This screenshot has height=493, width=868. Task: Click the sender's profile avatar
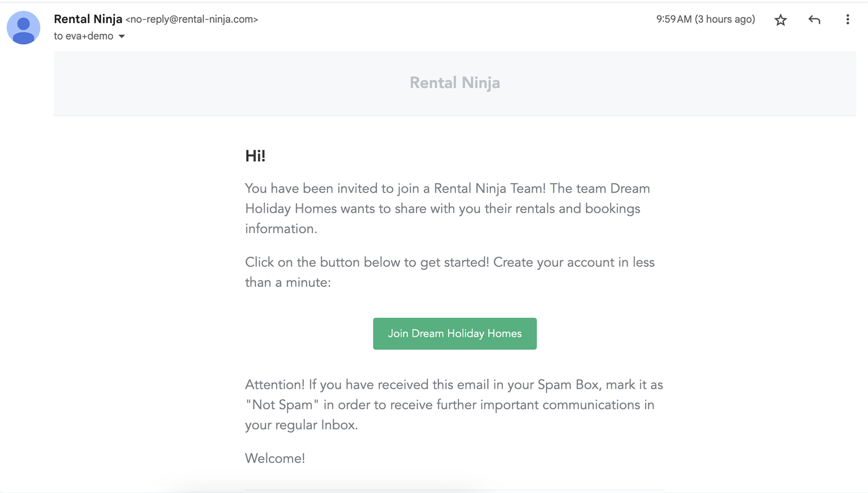tap(23, 28)
